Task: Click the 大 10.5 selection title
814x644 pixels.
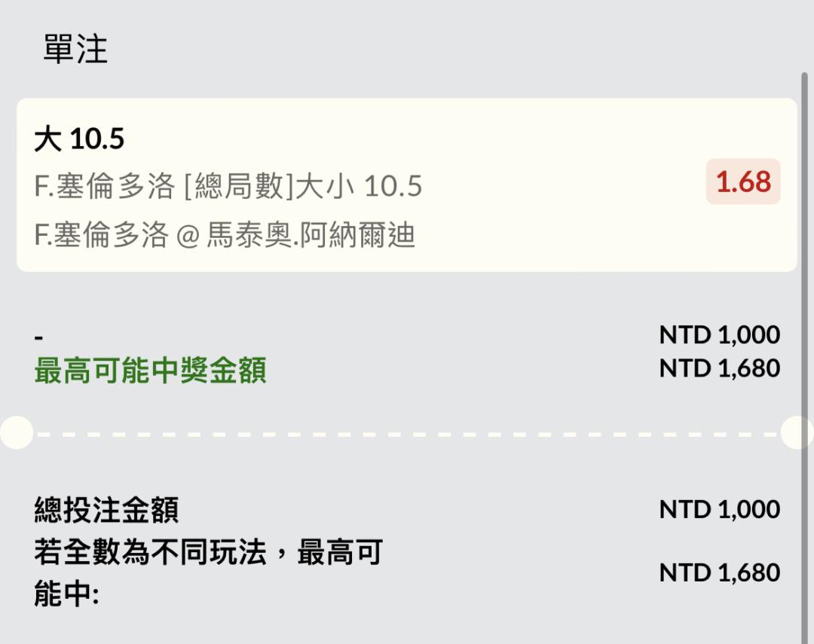Action: tap(79, 139)
